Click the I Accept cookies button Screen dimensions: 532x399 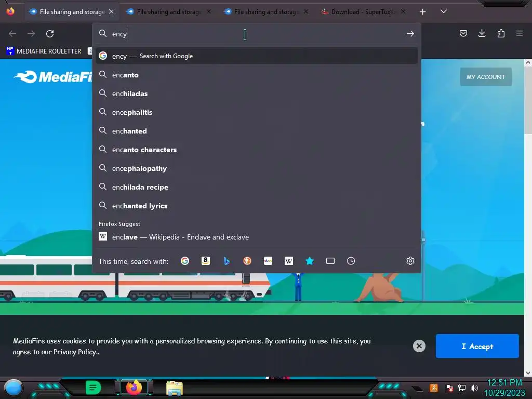[477, 346]
